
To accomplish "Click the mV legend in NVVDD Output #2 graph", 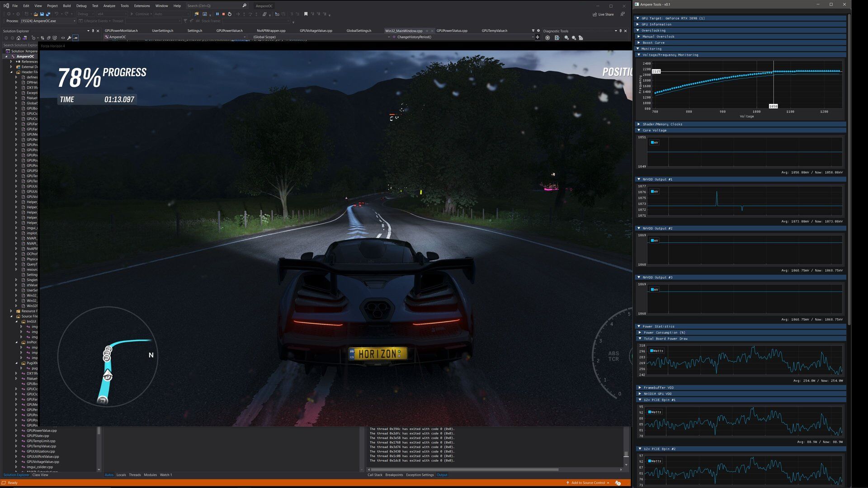I will pyautogui.click(x=655, y=240).
